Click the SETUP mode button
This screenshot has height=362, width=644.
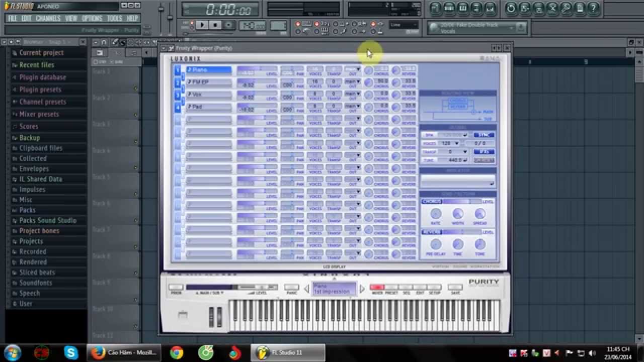pyautogui.click(x=434, y=287)
